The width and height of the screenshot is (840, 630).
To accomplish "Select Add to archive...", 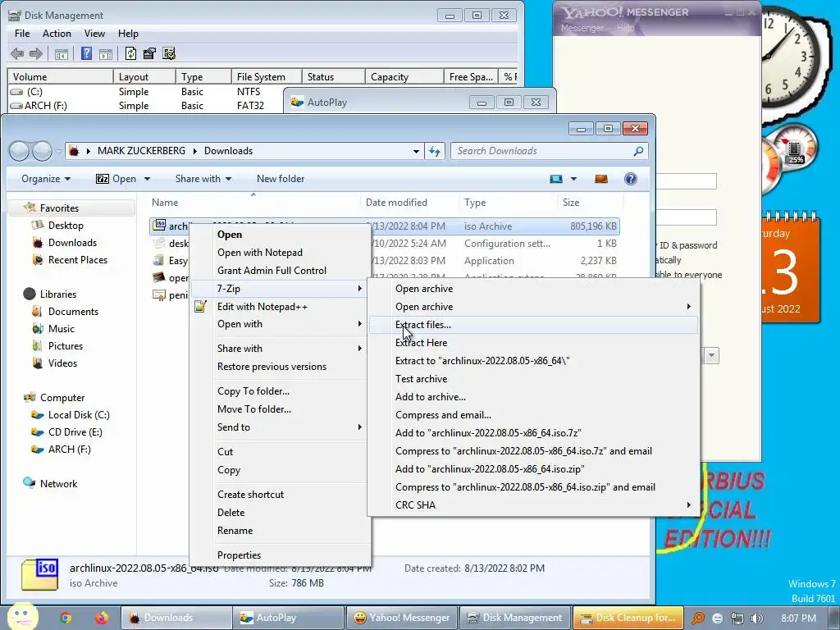I will pos(533,397).
